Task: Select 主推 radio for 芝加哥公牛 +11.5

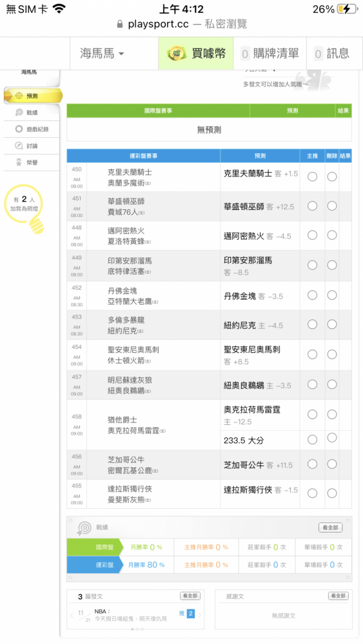Action: [x=313, y=464]
